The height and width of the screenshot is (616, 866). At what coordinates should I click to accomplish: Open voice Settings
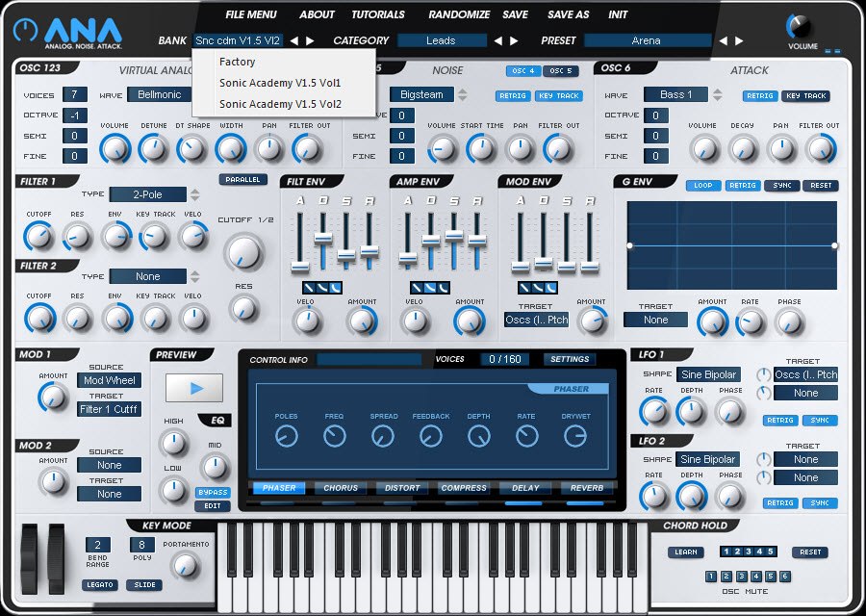(x=570, y=359)
